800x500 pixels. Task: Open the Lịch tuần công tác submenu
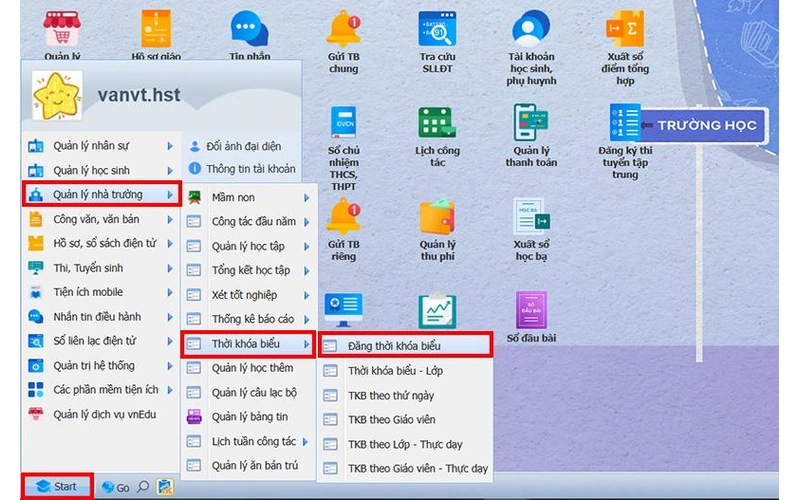point(249,441)
